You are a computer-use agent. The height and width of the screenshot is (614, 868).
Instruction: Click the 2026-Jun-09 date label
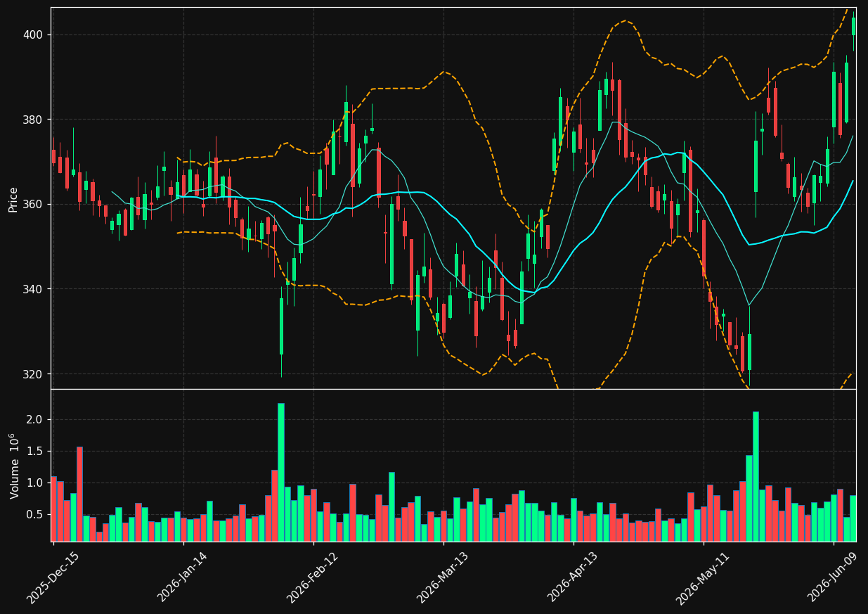(834, 577)
